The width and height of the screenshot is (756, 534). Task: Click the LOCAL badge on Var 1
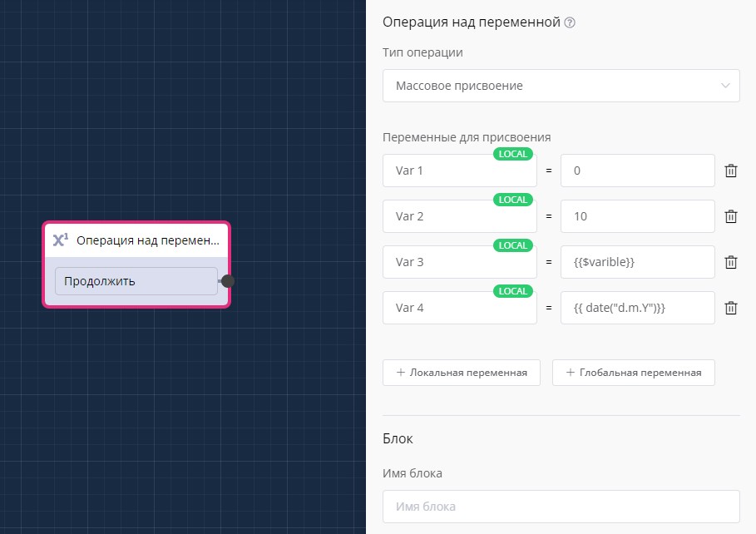(513, 154)
